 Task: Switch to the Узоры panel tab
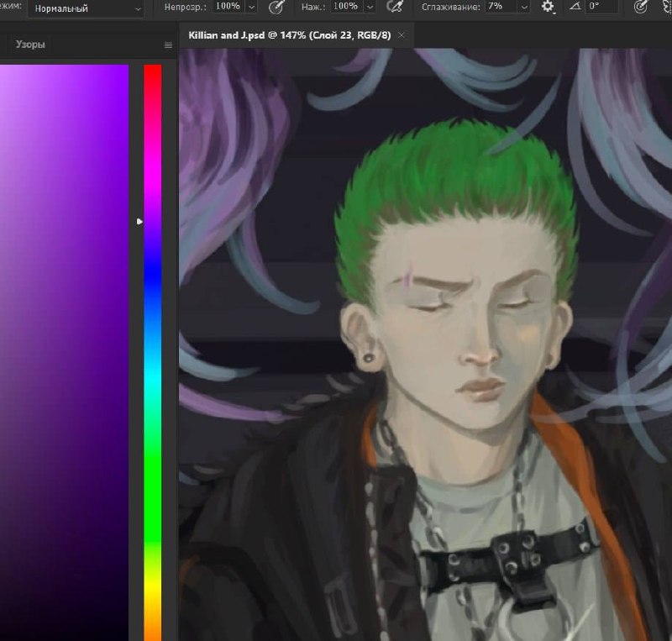pos(30,45)
